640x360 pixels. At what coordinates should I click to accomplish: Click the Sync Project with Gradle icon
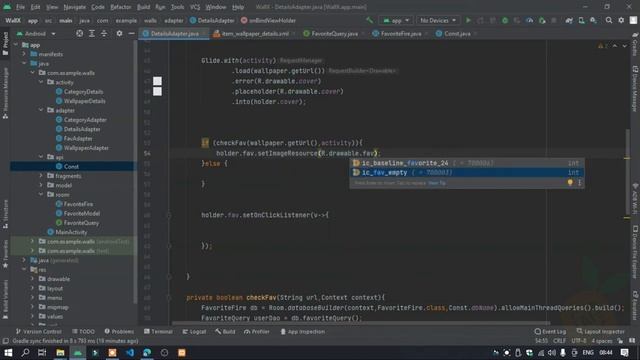569,20
